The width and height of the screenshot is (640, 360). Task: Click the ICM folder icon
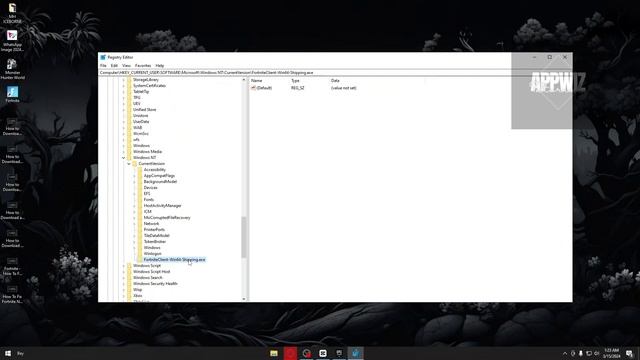[x=140, y=212]
